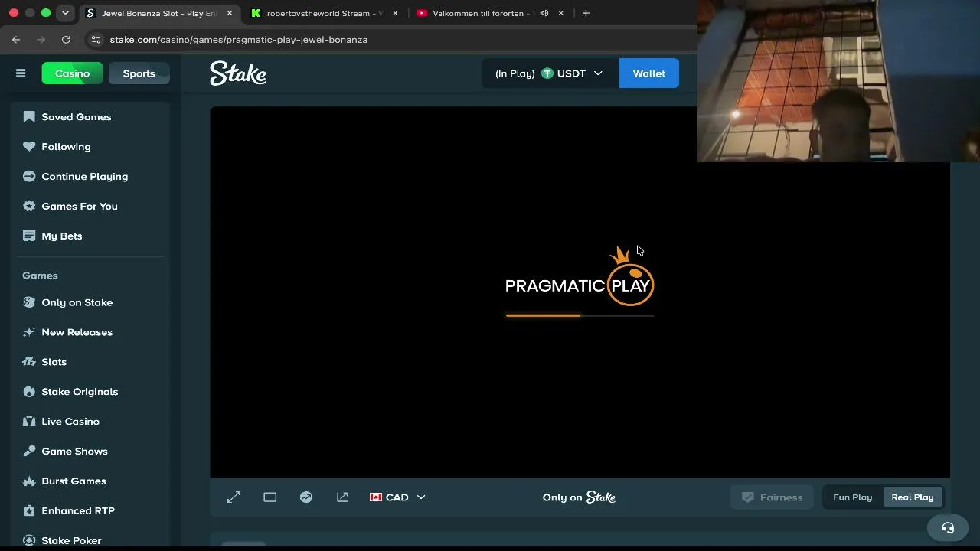Image resolution: width=980 pixels, height=551 pixels.
Task: Go back to previous page
Action: tap(16, 40)
